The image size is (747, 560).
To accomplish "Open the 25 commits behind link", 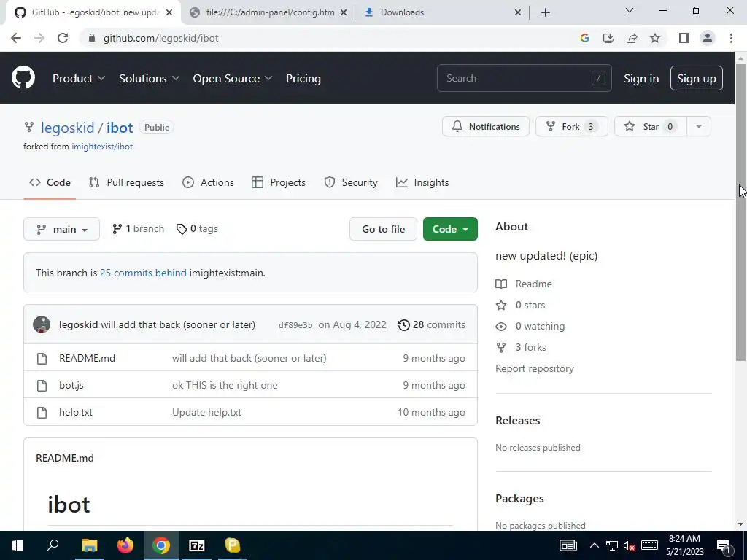I will point(143,273).
